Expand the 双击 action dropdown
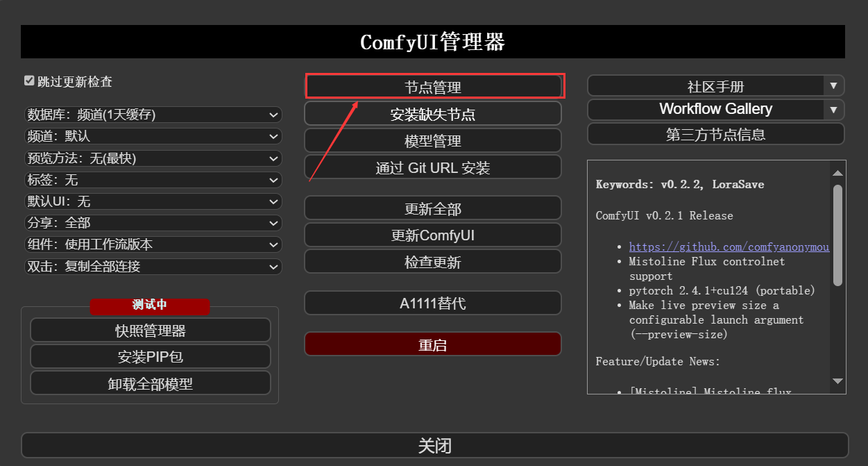The image size is (868, 466). [x=153, y=266]
